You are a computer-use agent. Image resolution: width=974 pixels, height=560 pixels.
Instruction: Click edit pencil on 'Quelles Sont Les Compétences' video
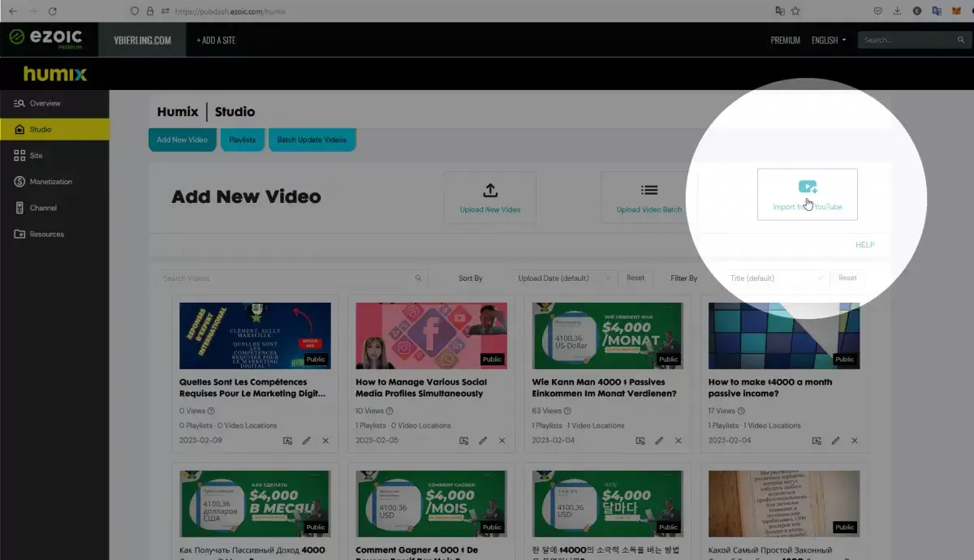[307, 441]
